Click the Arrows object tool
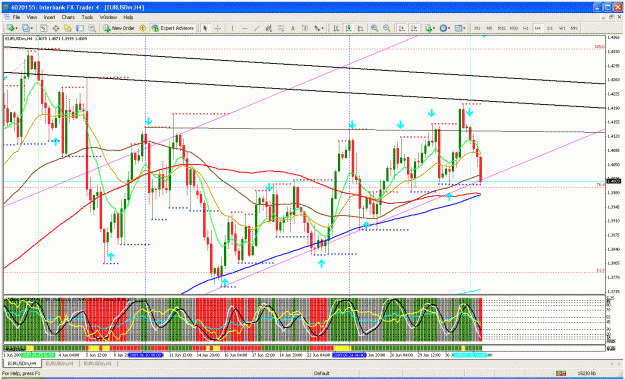The width and height of the screenshot is (625, 379). (317, 28)
